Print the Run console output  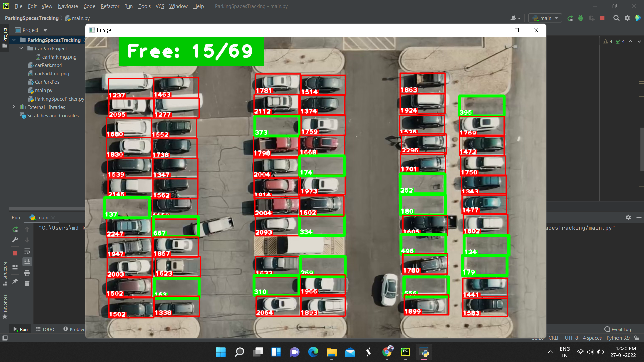tap(27, 273)
